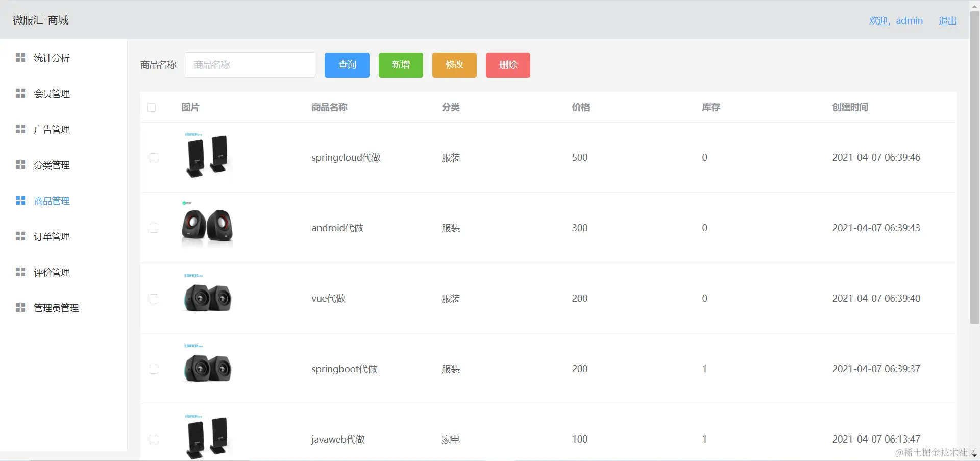Click the grid icon beside 评价管理
980x461 pixels.
[20, 272]
